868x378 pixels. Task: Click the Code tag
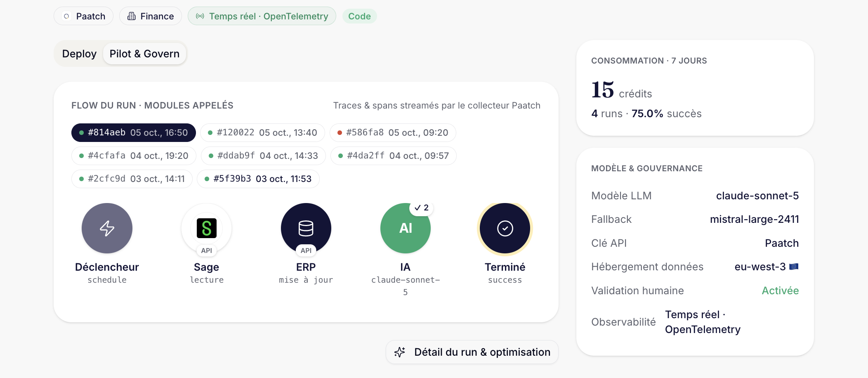click(x=359, y=16)
